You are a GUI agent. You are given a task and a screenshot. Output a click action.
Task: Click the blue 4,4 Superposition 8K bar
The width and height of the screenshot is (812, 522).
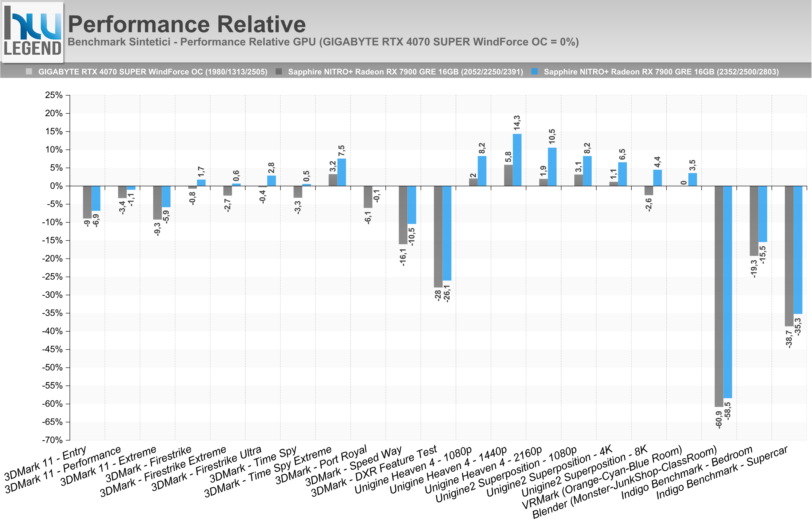657,178
